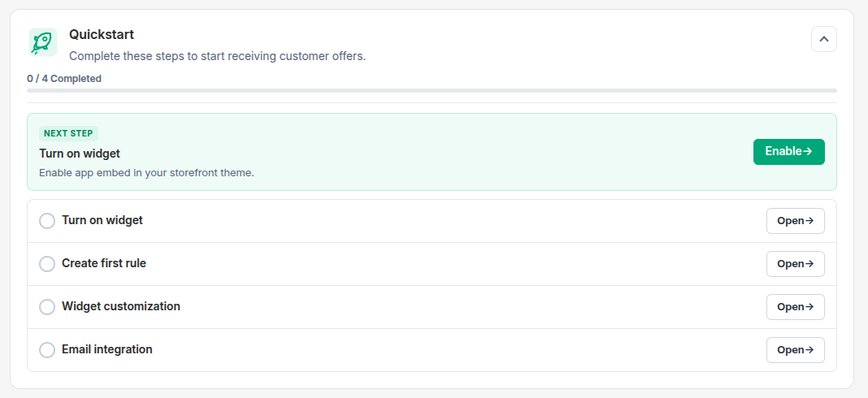Open the Create first rule step
Screen dimensions: 868x398
(796, 264)
